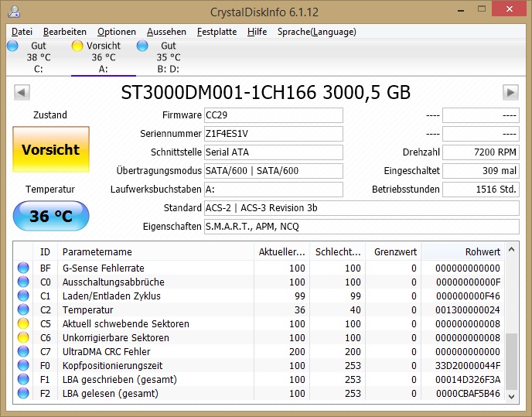Select disk B: D: at 35 °C

[169, 57]
